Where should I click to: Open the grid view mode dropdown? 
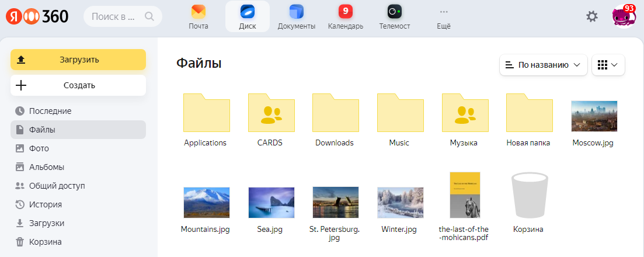pos(608,65)
